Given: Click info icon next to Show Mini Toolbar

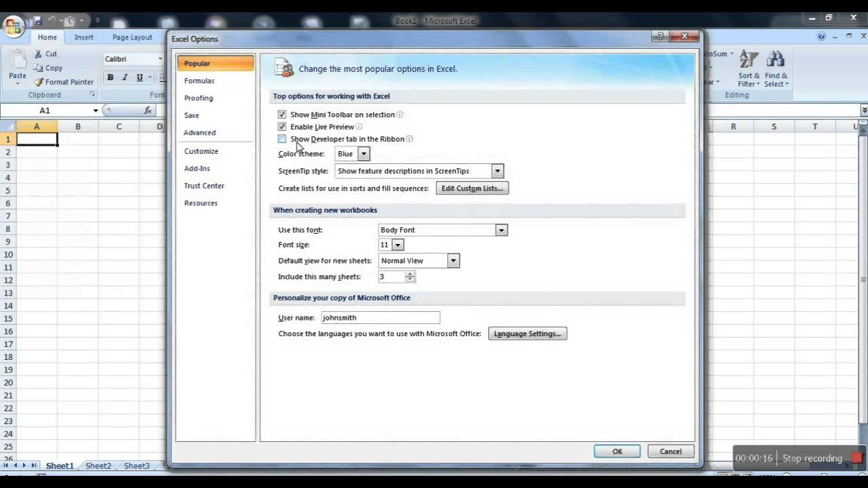Looking at the screenshot, I should click(400, 115).
